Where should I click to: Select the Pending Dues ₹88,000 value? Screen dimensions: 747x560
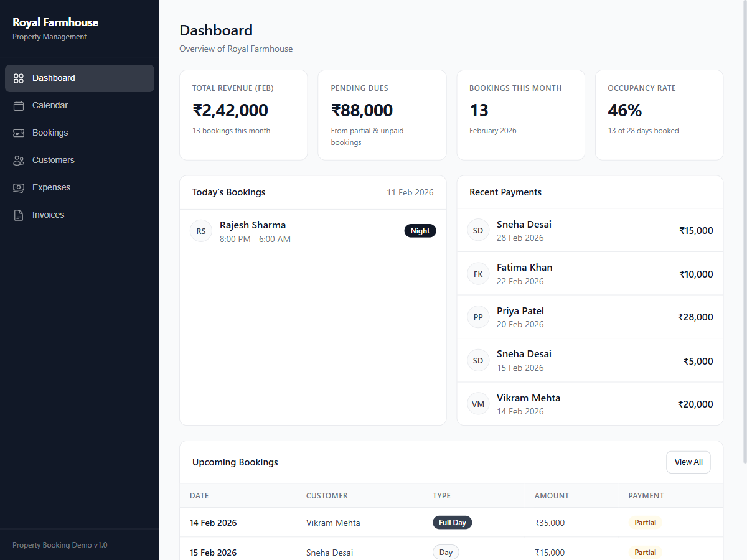[362, 111]
